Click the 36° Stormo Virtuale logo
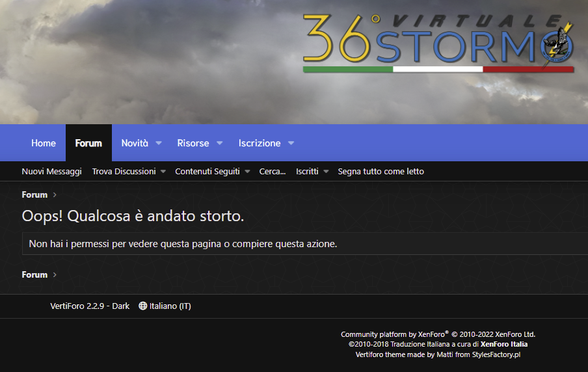 click(438, 43)
